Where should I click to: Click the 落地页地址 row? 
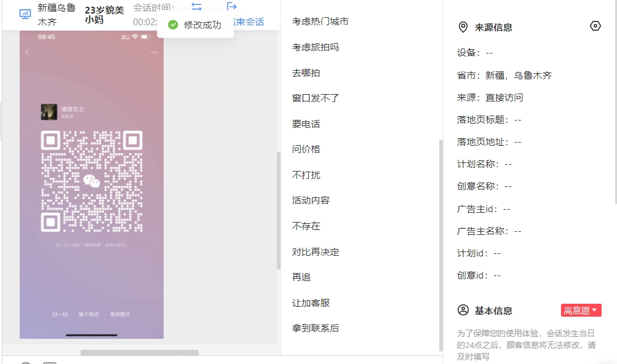489,142
